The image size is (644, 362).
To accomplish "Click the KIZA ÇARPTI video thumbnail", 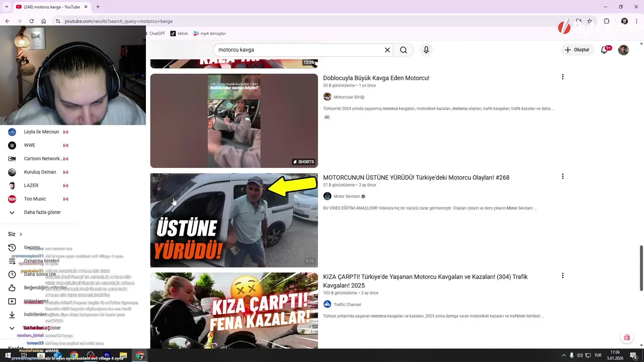I will (x=234, y=310).
